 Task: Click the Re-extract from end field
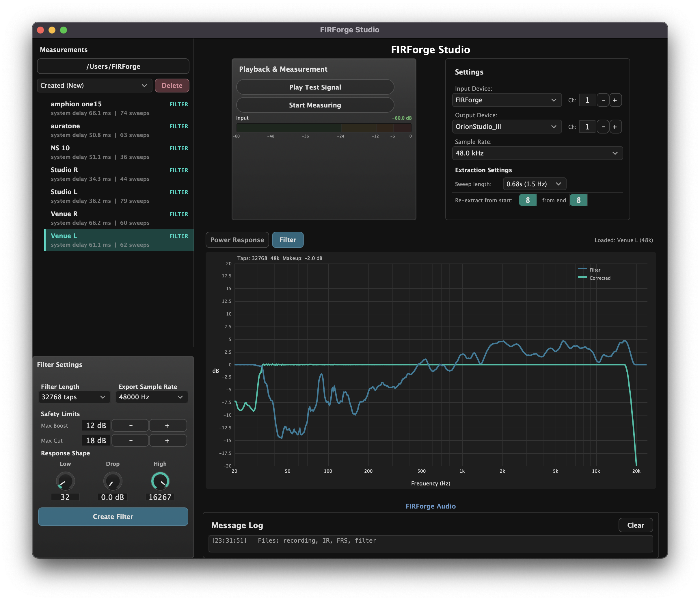click(578, 200)
